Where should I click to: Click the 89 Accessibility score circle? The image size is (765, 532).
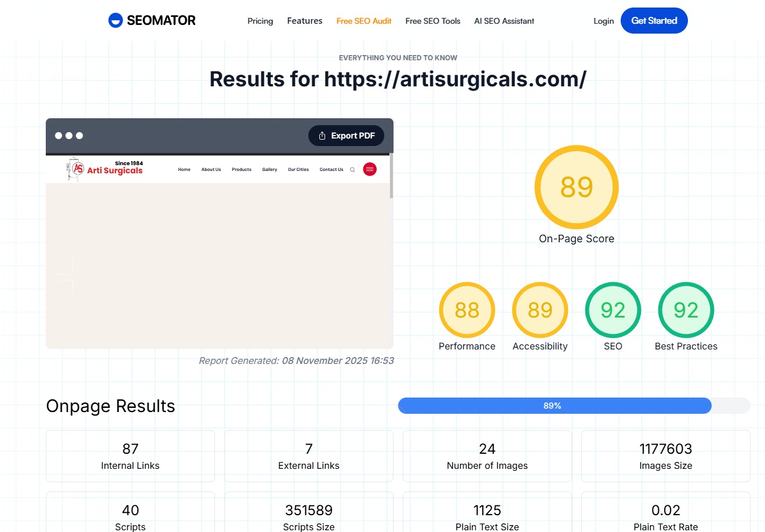click(x=540, y=310)
